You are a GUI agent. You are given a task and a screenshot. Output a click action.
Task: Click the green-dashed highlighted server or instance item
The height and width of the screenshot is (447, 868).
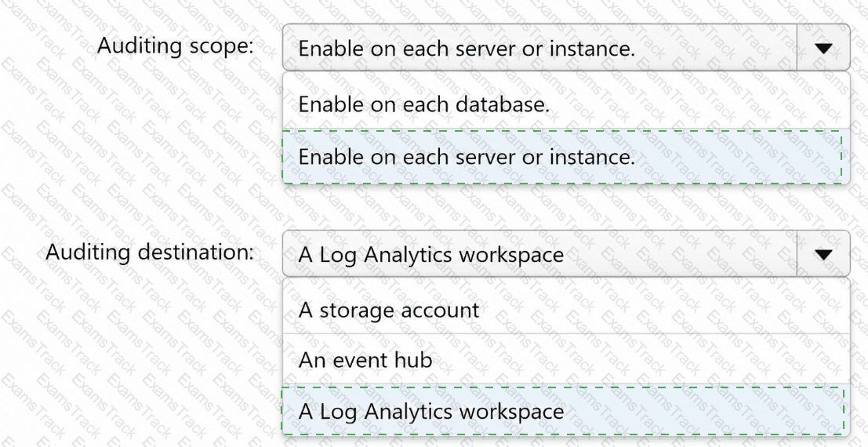coord(566,158)
